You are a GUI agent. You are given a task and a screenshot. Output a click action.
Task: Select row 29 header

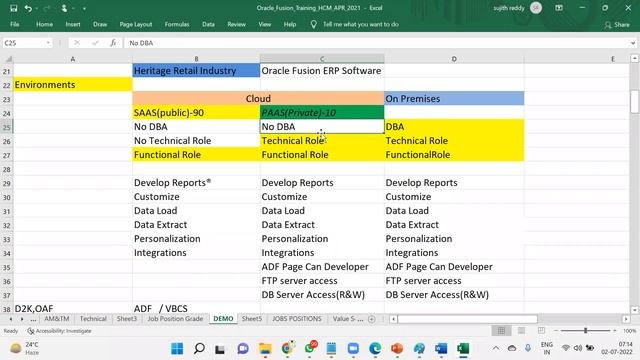click(7, 183)
